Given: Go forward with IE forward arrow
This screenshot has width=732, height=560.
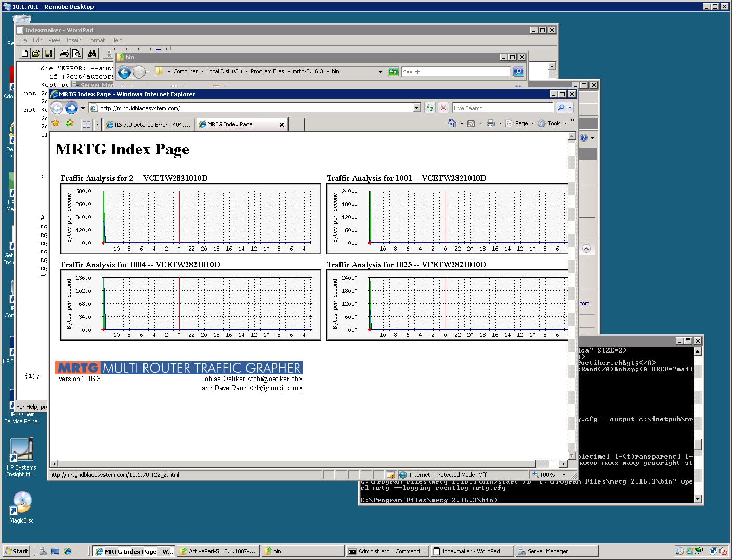Looking at the screenshot, I should tap(71, 108).
